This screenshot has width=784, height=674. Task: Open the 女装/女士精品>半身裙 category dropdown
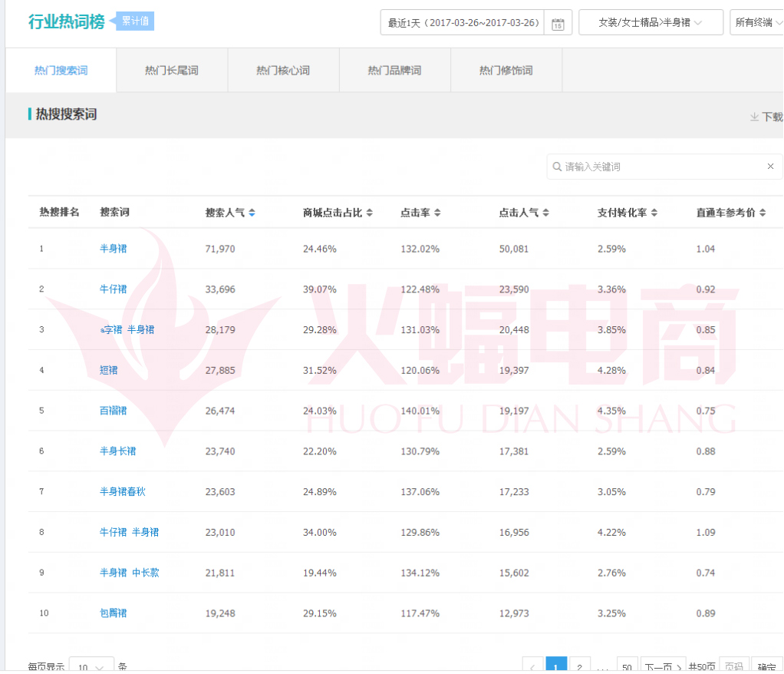click(651, 22)
